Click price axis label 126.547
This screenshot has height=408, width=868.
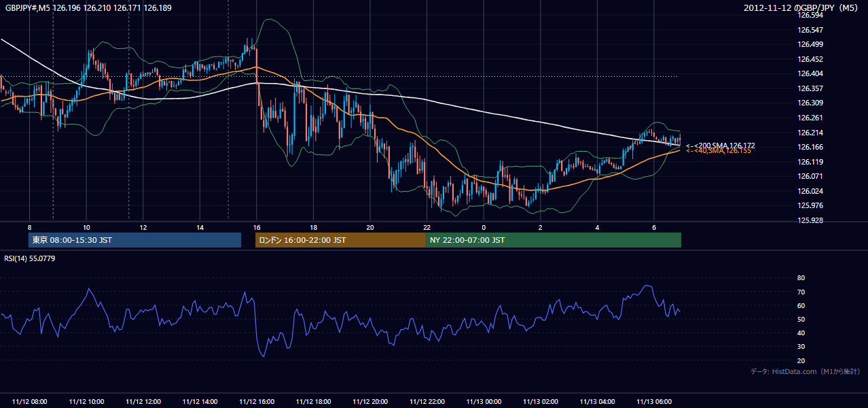(x=810, y=30)
